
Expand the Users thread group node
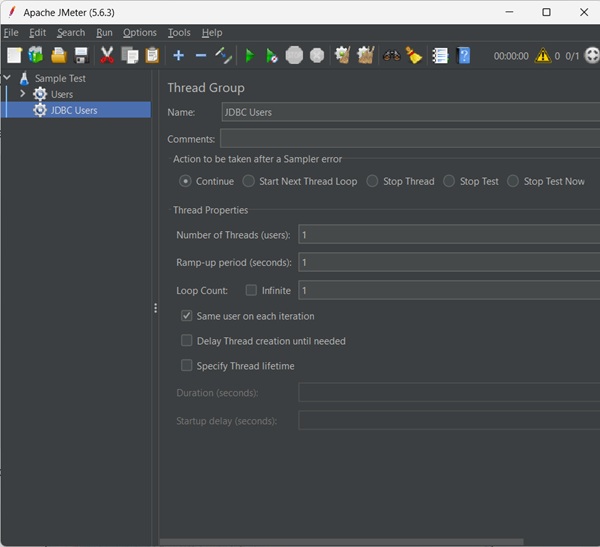pyautogui.click(x=22, y=94)
